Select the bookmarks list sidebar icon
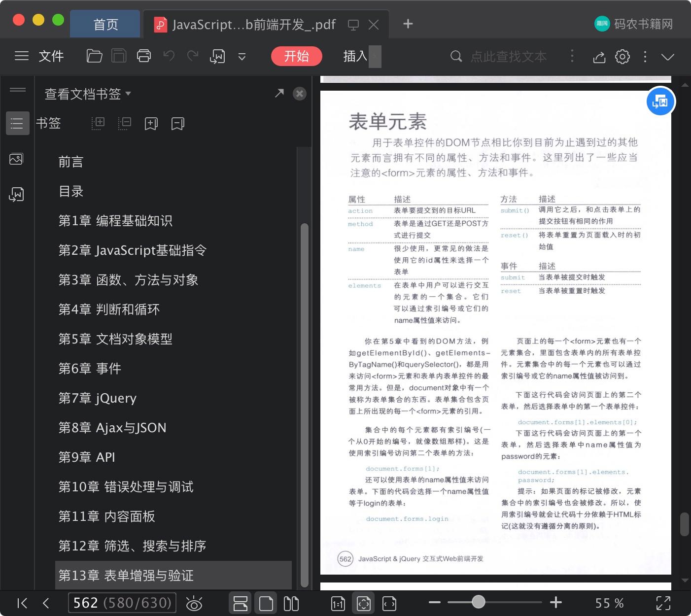 click(x=17, y=123)
